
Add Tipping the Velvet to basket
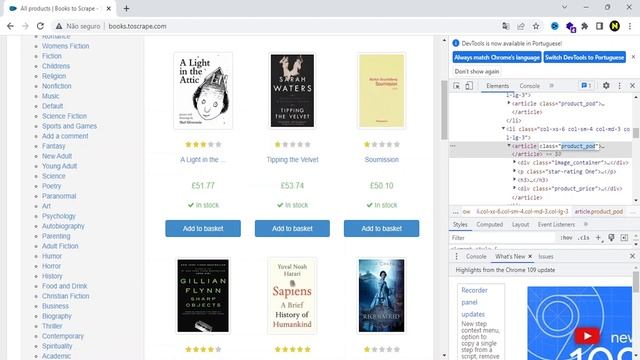click(292, 229)
